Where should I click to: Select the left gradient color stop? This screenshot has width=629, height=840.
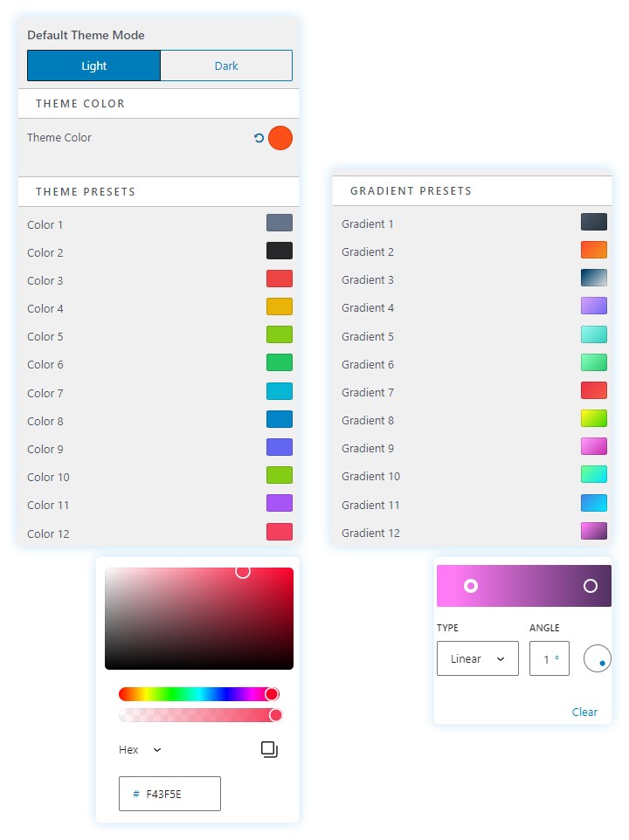point(471,586)
